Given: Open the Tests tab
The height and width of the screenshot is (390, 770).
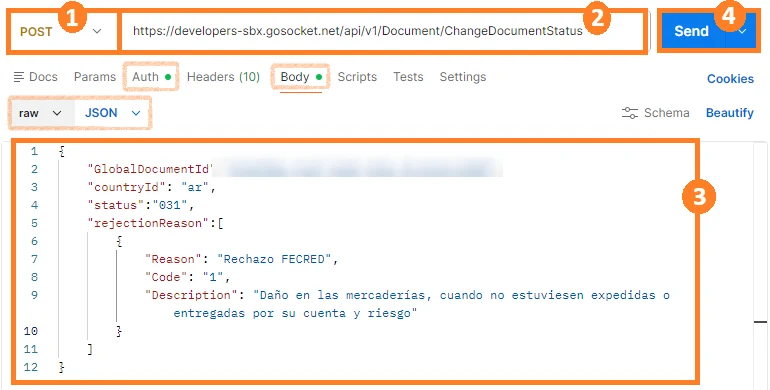Looking at the screenshot, I should (x=408, y=77).
